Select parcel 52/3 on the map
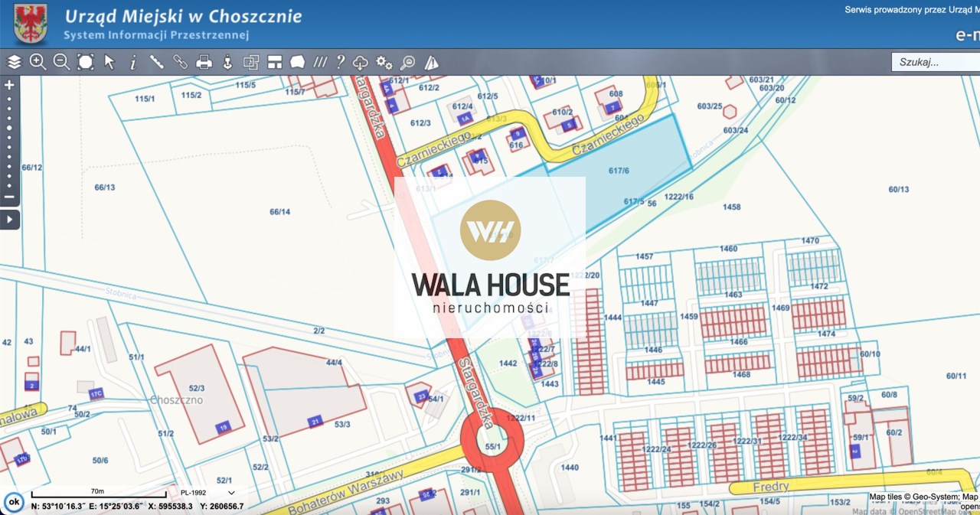The image size is (980, 515). (197, 389)
